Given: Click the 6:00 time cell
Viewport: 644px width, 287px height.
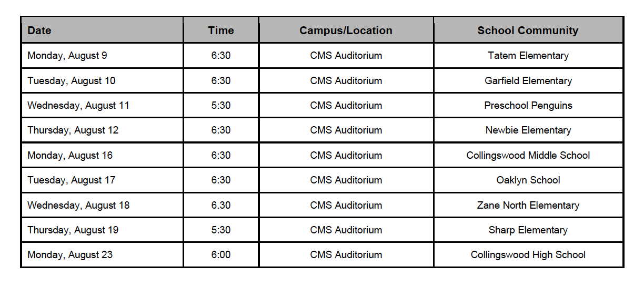Looking at the screenshot, I should coord(221,254).
